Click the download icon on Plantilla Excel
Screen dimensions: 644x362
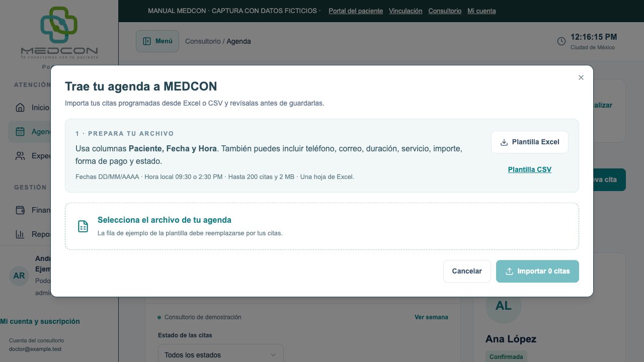[504, 142]
